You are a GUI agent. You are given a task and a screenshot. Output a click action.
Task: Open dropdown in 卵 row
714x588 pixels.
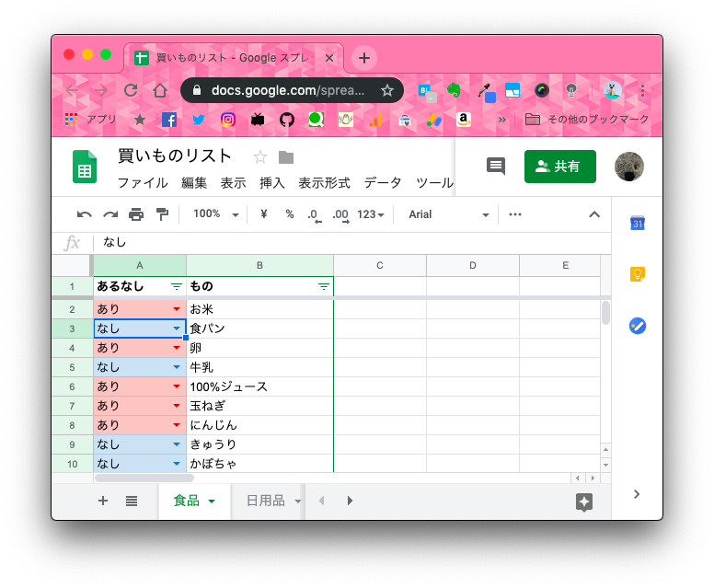(177, 348)
